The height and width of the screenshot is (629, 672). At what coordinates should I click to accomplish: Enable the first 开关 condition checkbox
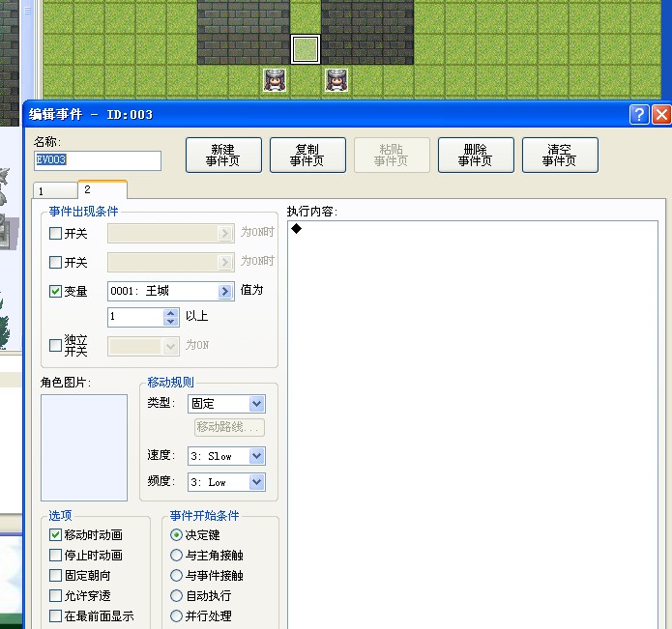(x=56, y=234)
